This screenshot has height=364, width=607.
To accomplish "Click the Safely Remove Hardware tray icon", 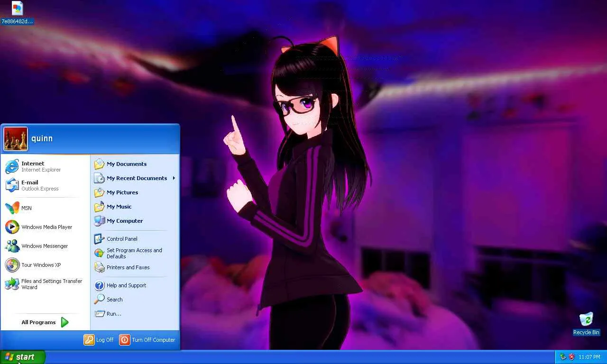I will (563, 357).
